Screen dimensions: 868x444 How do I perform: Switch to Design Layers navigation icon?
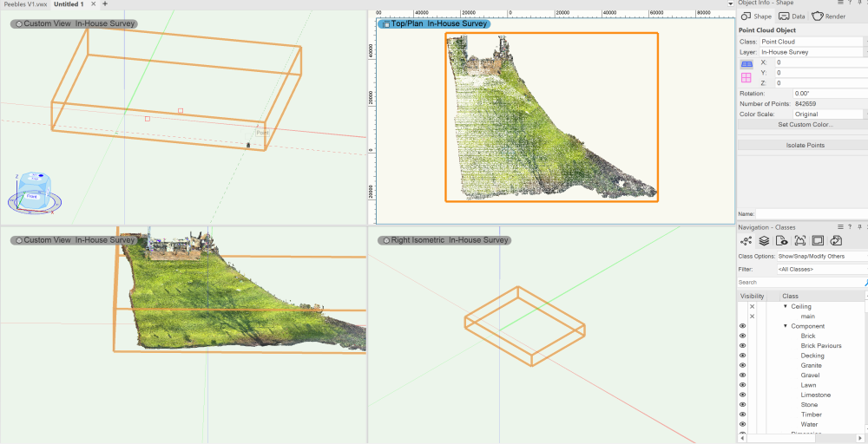764,240
